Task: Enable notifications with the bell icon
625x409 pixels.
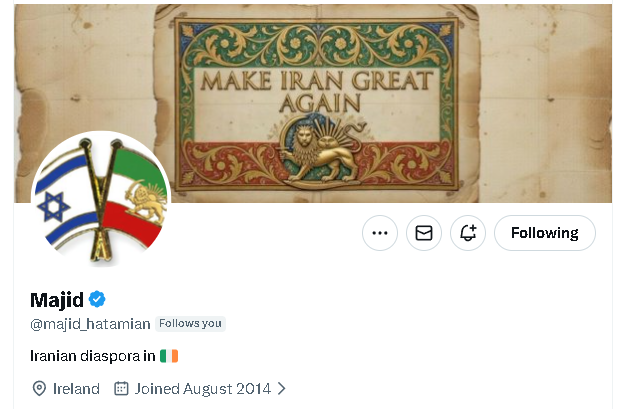Action: point(468,233)
